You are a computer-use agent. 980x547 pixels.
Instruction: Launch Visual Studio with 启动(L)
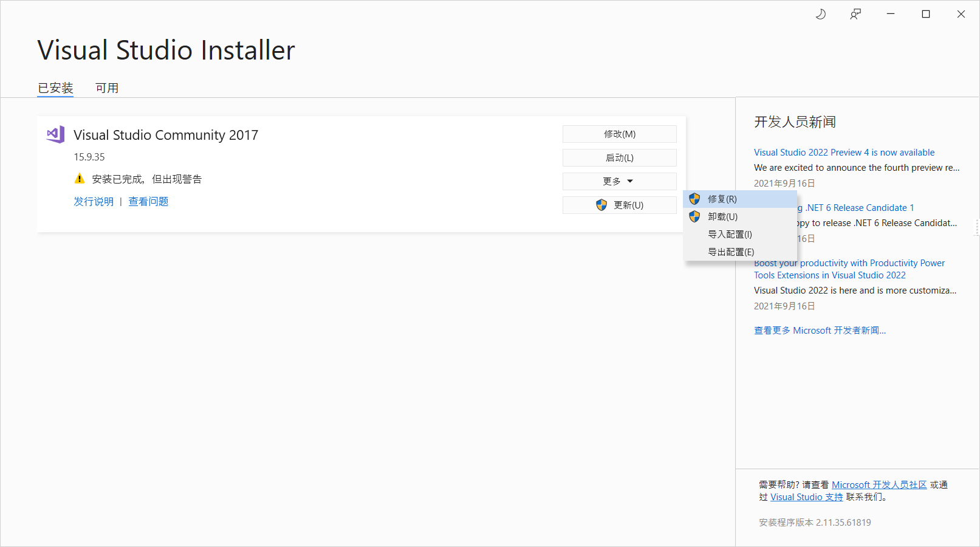(x=619, y=157)
